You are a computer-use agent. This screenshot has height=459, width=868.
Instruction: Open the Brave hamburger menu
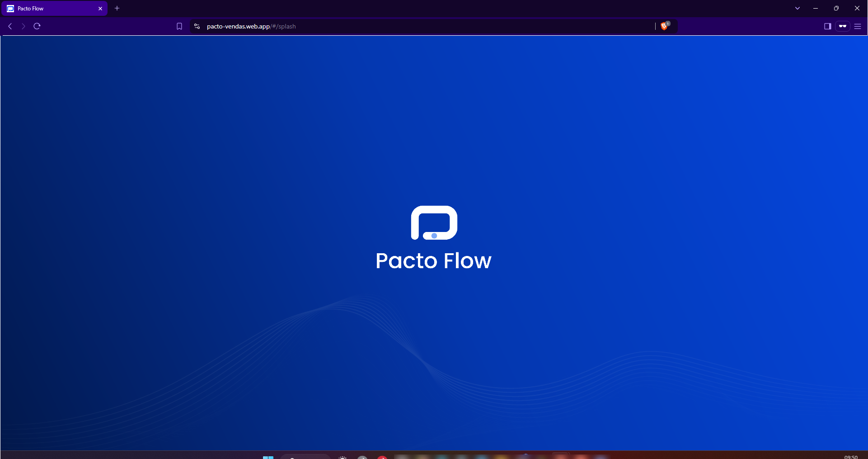(858, 26)
